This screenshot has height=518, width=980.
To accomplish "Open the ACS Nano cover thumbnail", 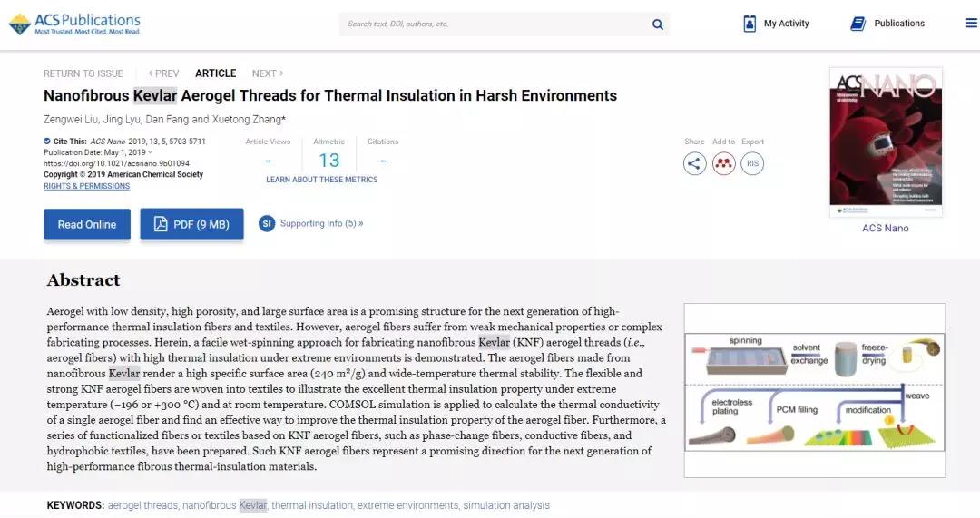I will pos(886,142).
